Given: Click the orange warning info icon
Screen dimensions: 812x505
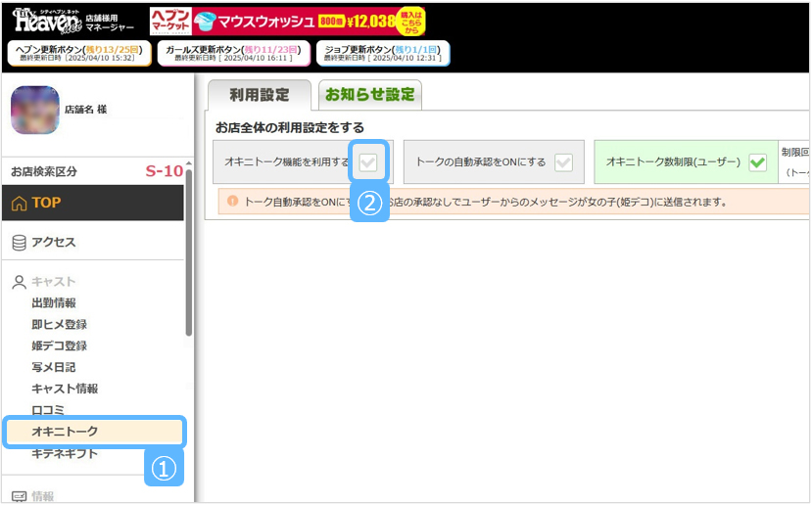Looking at the screenshot, I should pos(232,202).
